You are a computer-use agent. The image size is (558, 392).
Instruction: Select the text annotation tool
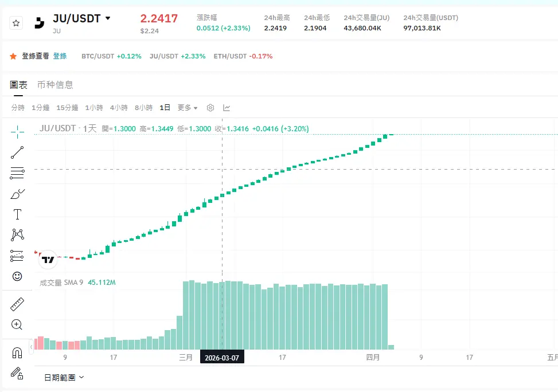click(x=17, y=214)
